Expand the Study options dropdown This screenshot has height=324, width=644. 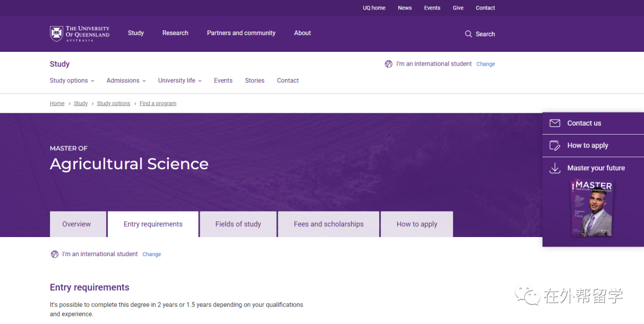coord(72,81)
